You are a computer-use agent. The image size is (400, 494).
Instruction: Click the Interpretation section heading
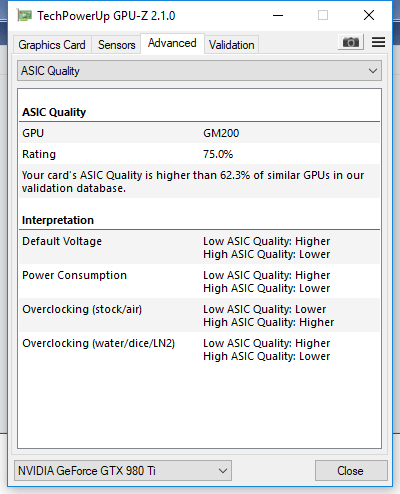[58, 220]
